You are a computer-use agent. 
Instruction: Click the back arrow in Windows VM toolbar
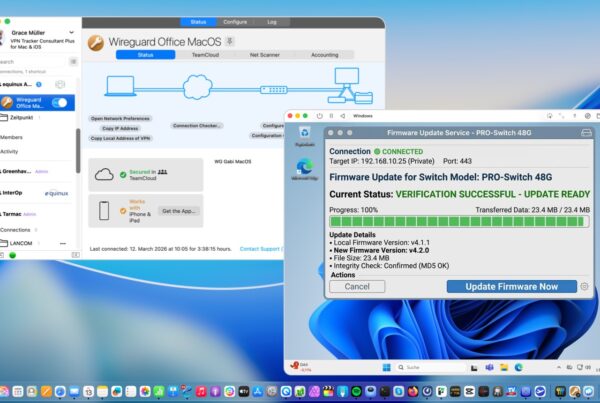pyautogui.click(x=342, y=116)
